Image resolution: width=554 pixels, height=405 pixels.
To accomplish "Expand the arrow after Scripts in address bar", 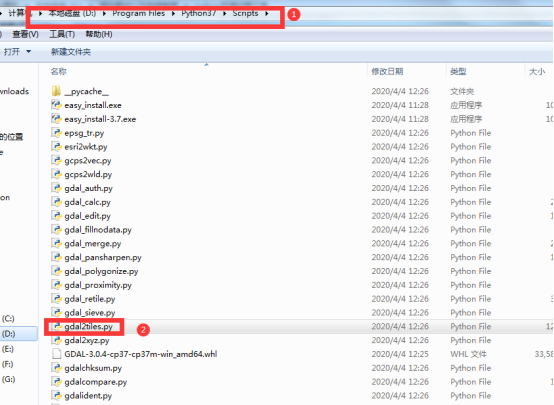I will coord(267,13).
